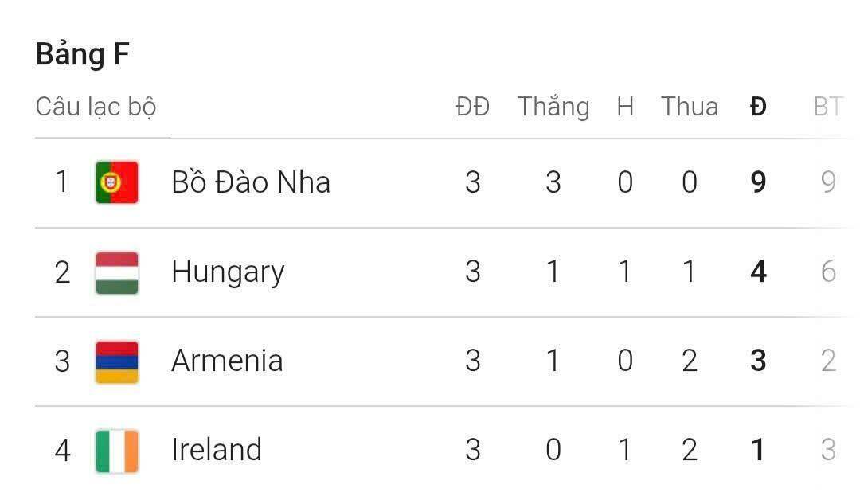
Task: Click Hungary's 4 points value
Action: click(x=758, y=272)
